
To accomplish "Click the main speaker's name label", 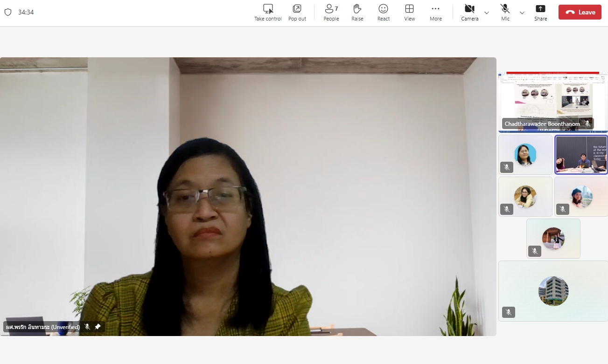I will tap(43, 327).
